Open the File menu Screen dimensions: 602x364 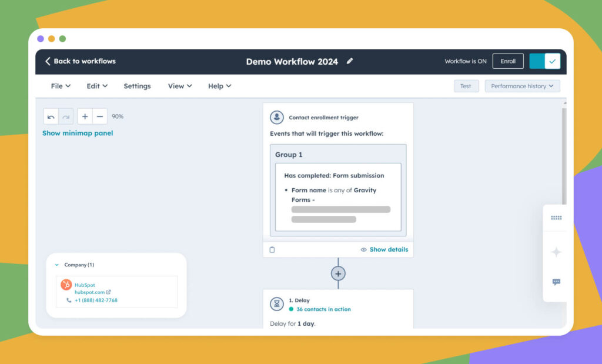coord(61,86)
